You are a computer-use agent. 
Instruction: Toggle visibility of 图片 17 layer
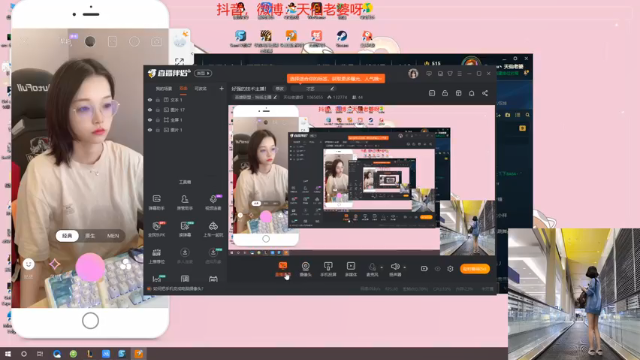pyautogui.click(x=150, y=110)
